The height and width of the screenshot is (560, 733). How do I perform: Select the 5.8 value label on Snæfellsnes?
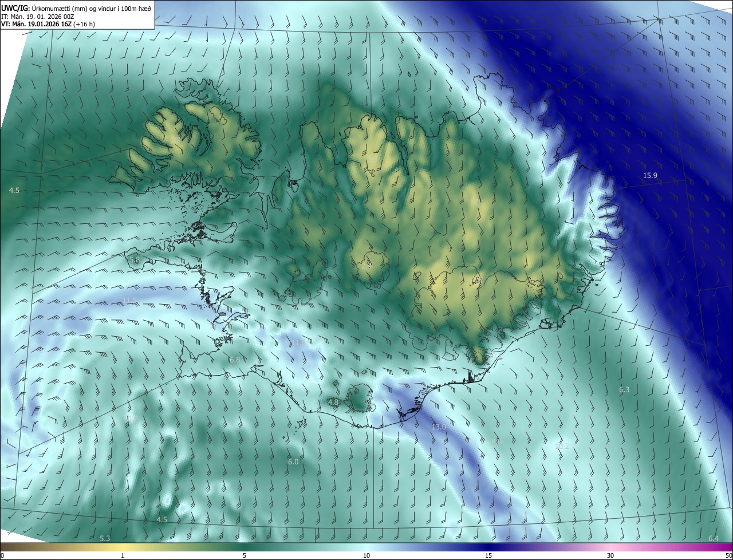pyautogui.click(x=135, y=259)
